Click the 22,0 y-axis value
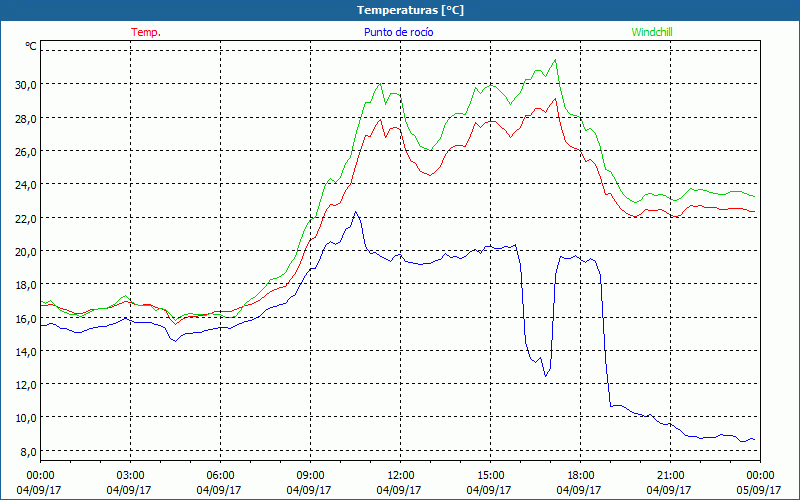 26,218
